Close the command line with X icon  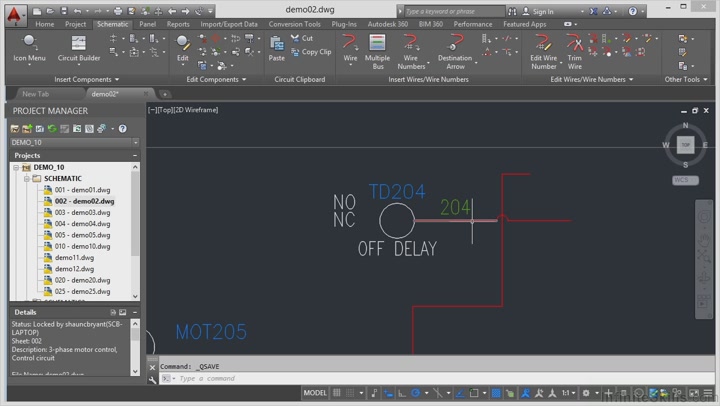point(152,367)
